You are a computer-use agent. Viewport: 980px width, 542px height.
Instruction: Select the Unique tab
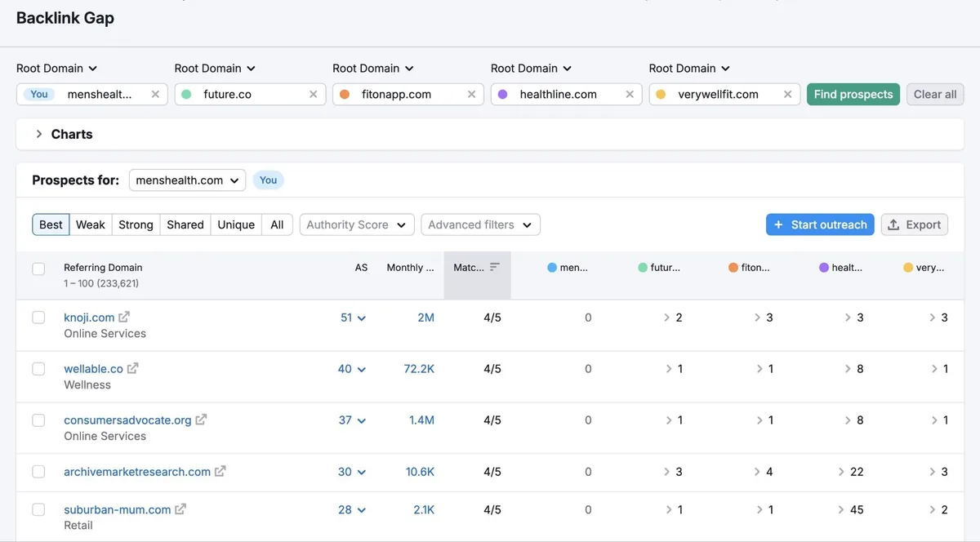click(x=236, y=224)
